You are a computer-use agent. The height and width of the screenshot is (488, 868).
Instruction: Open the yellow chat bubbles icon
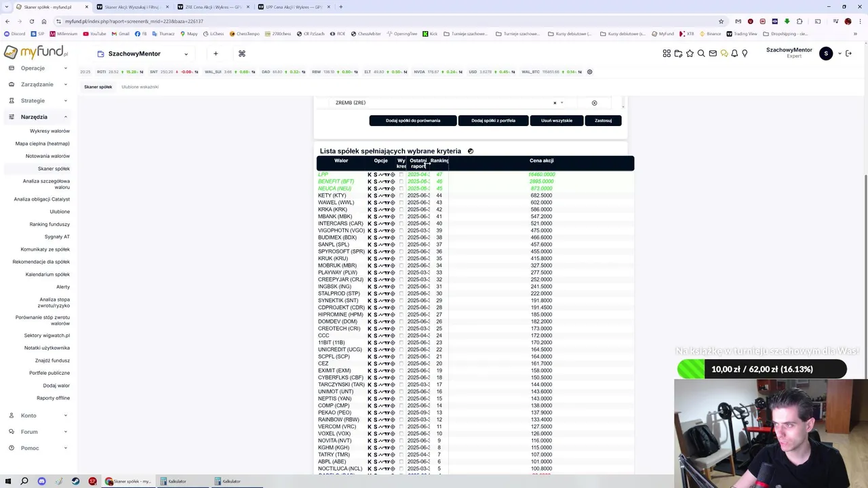click(724, 54)
